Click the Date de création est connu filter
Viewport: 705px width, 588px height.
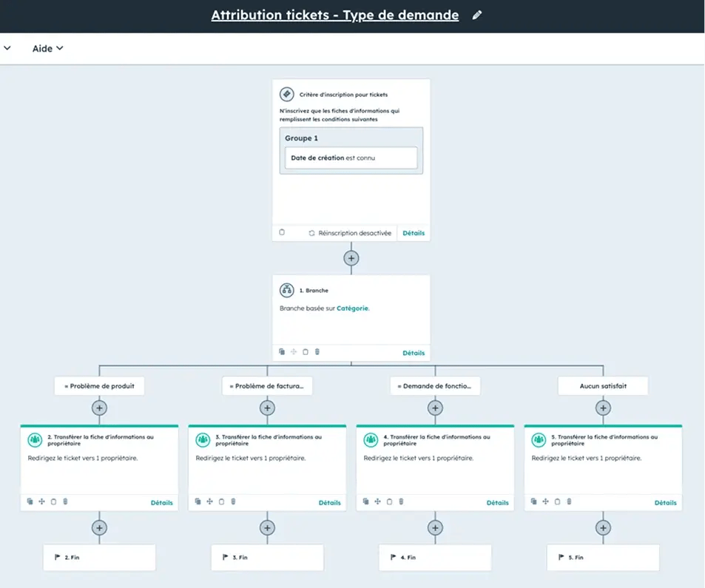pyautogui.click(x=351, y=158)
